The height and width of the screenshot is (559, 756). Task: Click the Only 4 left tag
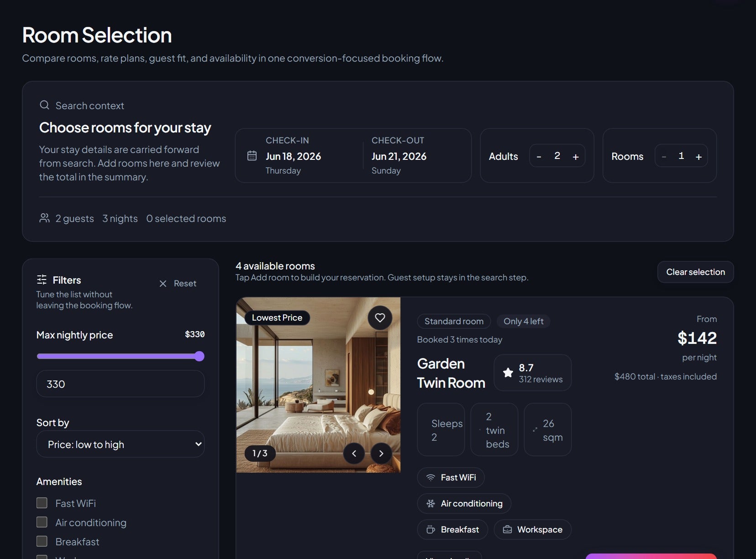(x=523, y=321)
